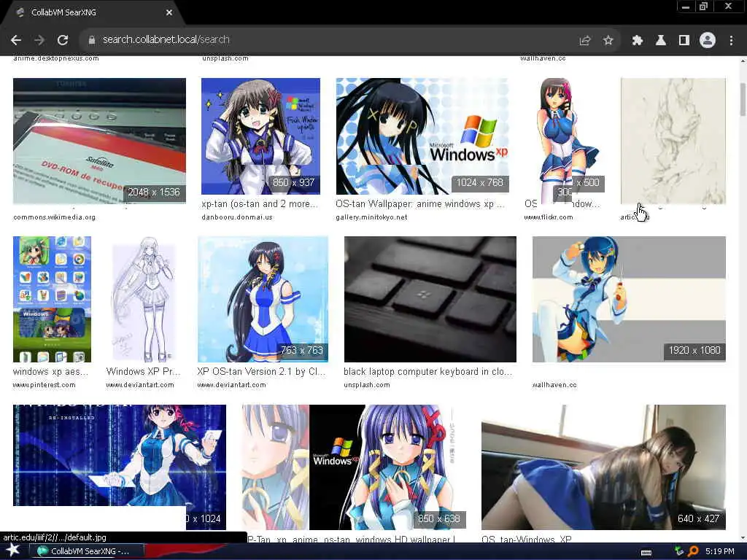Image resolution: width=747 pixels, height=560 pixels.
Task: Open the pencil sketch artic thumbnail
Action: coord(673,141)
